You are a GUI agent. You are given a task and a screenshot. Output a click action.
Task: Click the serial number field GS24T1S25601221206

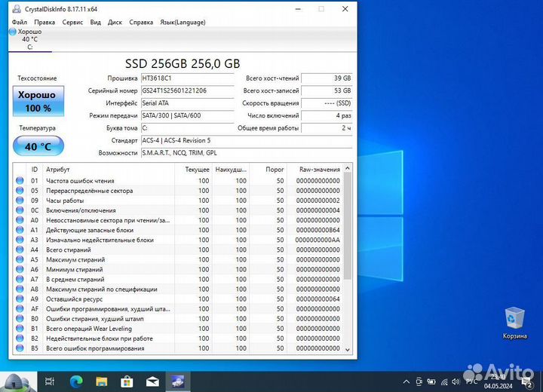[187, 90]
